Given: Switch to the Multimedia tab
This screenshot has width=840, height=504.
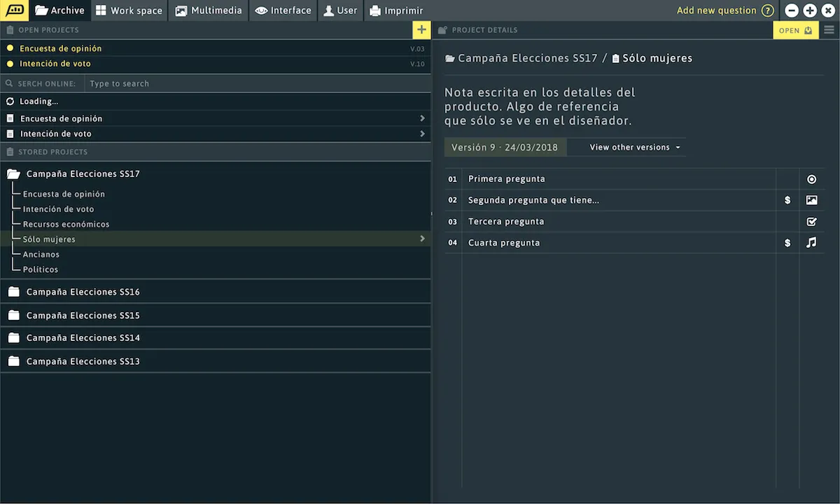Looking at the screenshot, I should (209, 10).
